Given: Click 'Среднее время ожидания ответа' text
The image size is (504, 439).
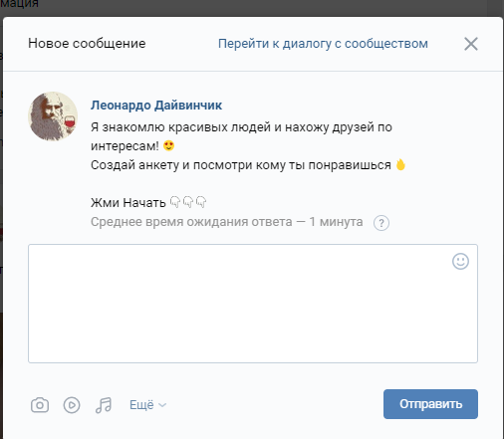Looking at the screenshot, I should pyautogui.click(x=191, y=222).
